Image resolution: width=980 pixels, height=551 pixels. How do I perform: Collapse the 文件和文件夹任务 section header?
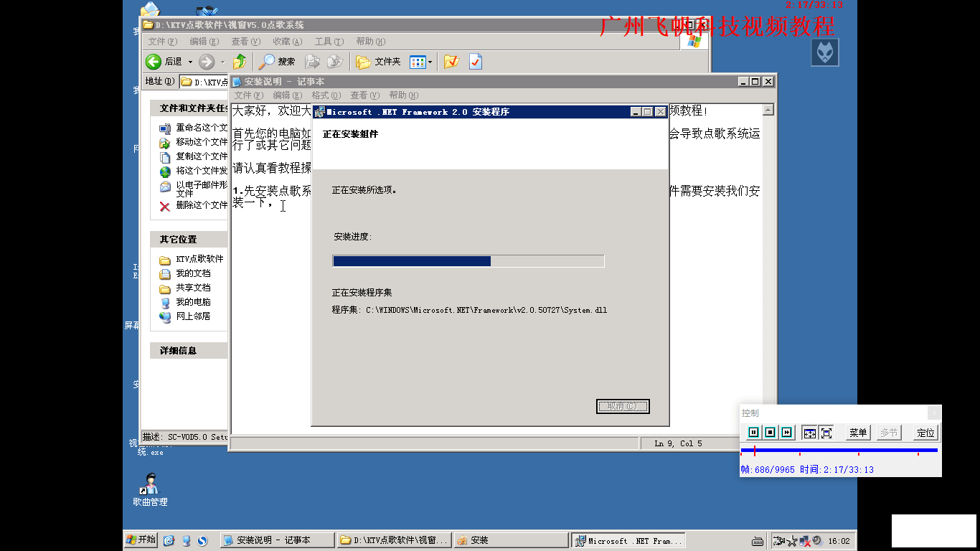click(189, 108)
